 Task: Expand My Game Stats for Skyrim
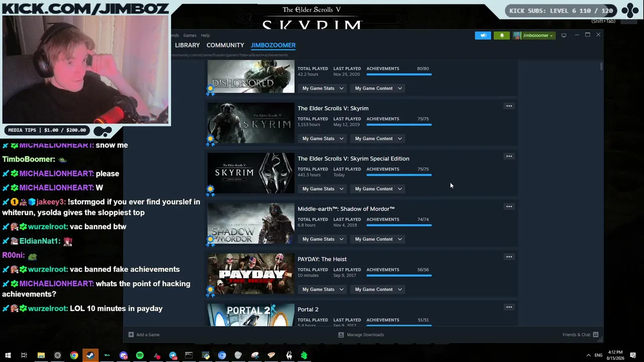(x=323, y=139)
